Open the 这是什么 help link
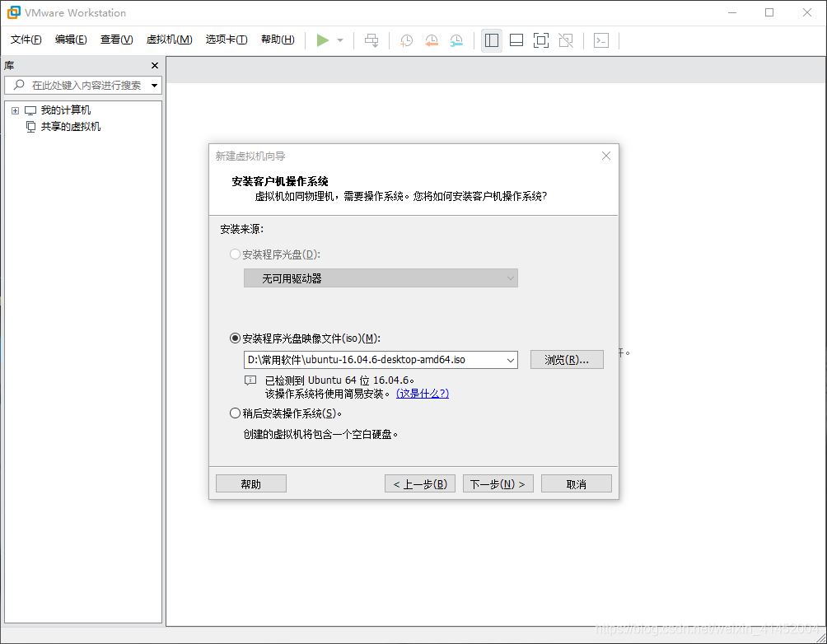Image resolution: width=827 pixels, height=644 pixels. point(421,394)
